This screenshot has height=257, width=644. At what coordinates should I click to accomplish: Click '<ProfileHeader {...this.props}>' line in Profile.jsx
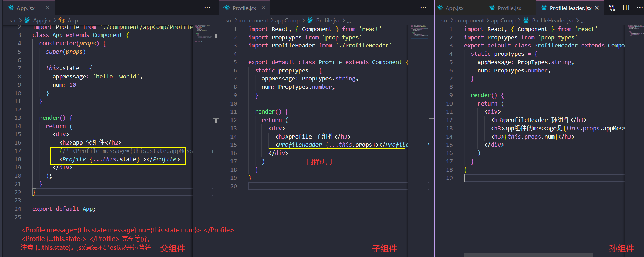(x=341, y=145)
